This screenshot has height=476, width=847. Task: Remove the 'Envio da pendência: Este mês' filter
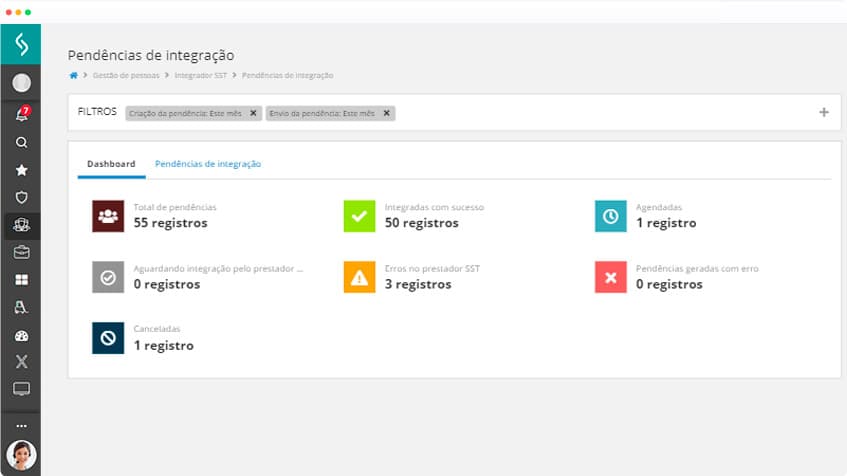pyautogui.click(x=386, y=113)
